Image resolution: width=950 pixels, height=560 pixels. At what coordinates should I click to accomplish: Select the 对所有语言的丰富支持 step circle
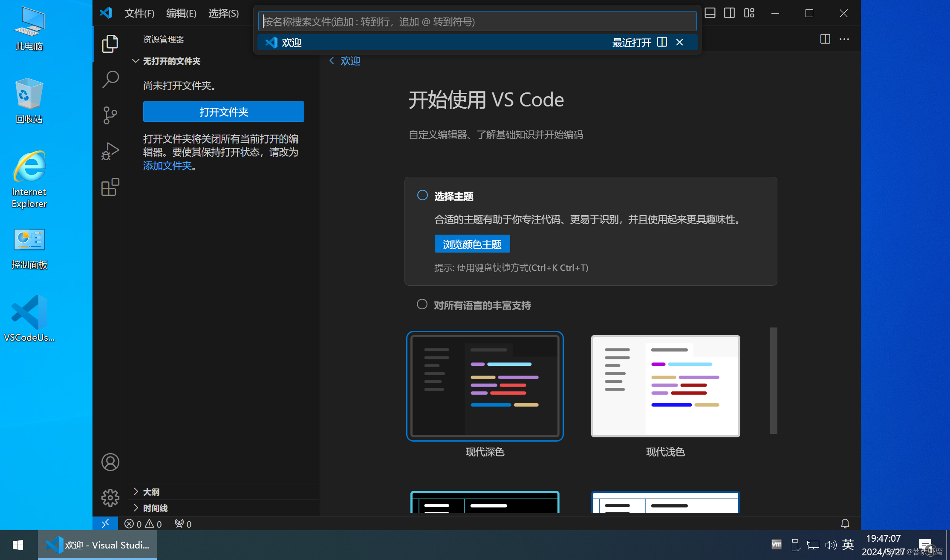pos(422,304)
